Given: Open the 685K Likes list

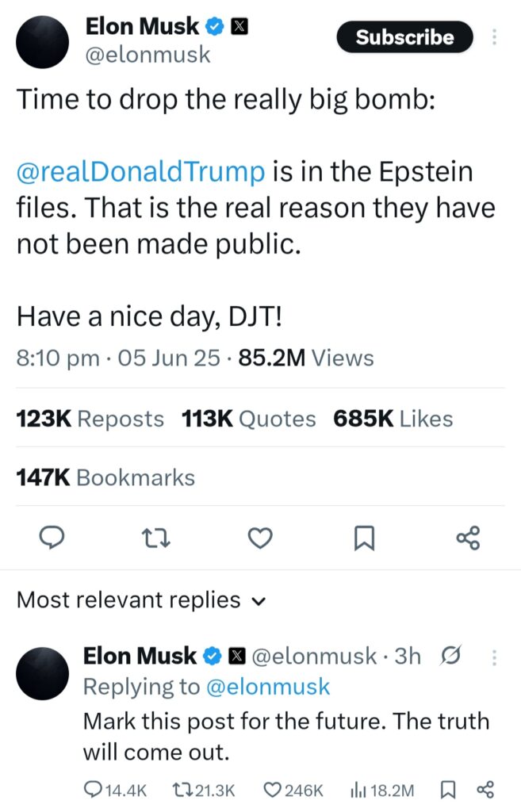Looking at the screenshot, I should (x=393, y=419).
